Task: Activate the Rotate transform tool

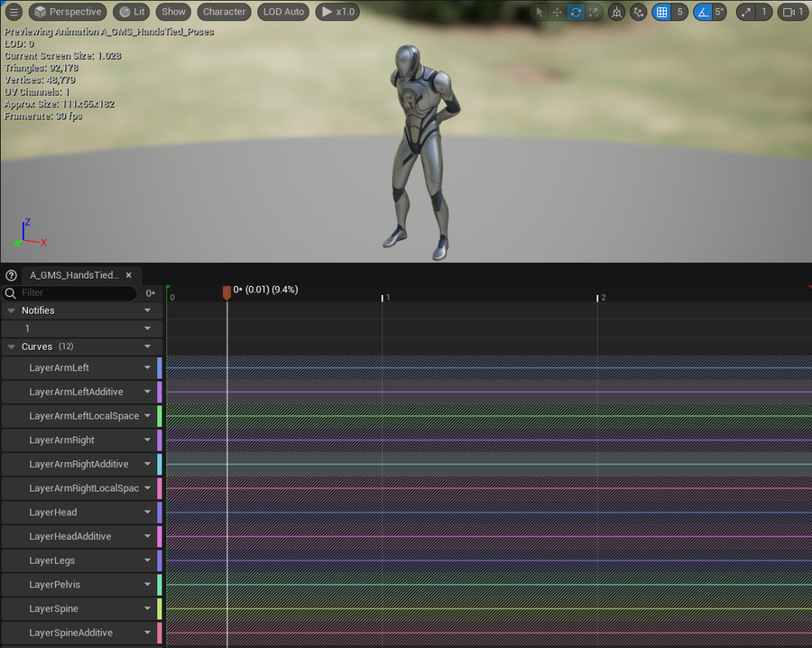Action: click(x=576, y=12)
